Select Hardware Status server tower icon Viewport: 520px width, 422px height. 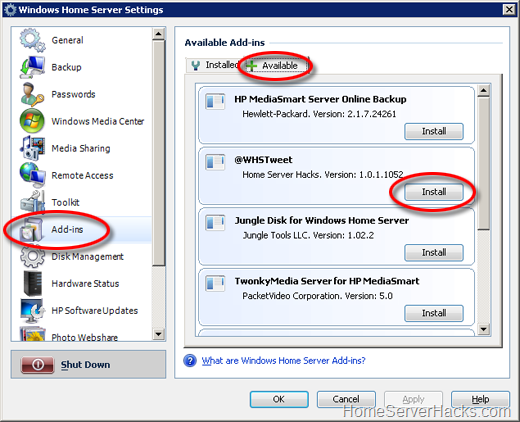[x=33, y=283]
